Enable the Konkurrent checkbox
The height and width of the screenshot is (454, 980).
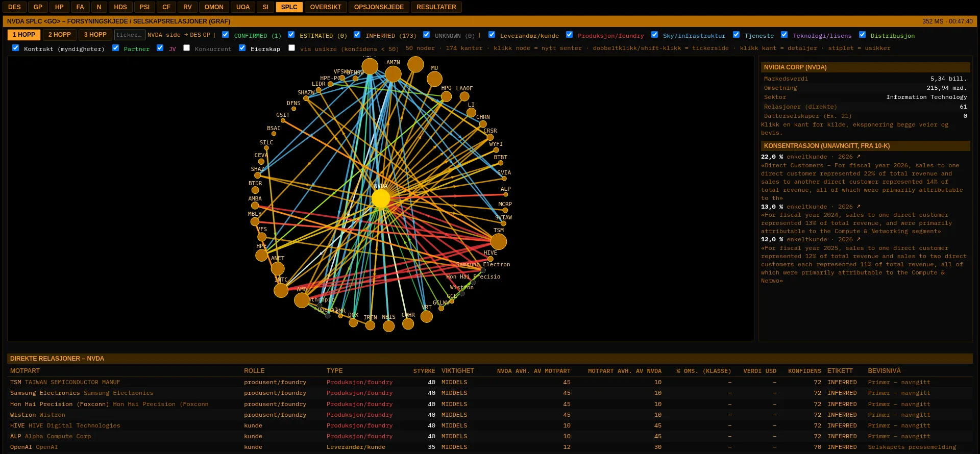[186, 48]
